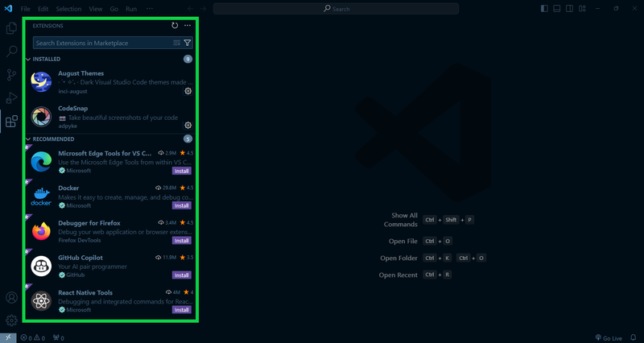The height and width of the screenshot is (343, 644).
Task: Click the Microsoft Edge Tools logo
Action: [x=41, y=162]
